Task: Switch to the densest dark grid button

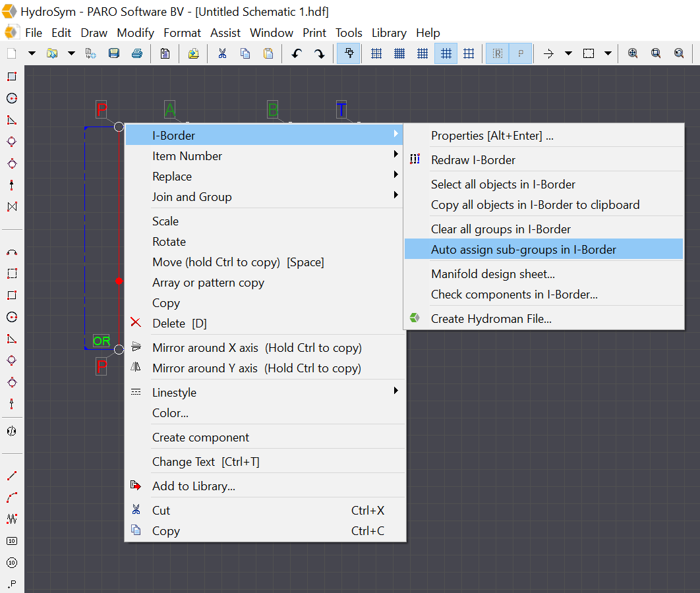Action: 399,53
